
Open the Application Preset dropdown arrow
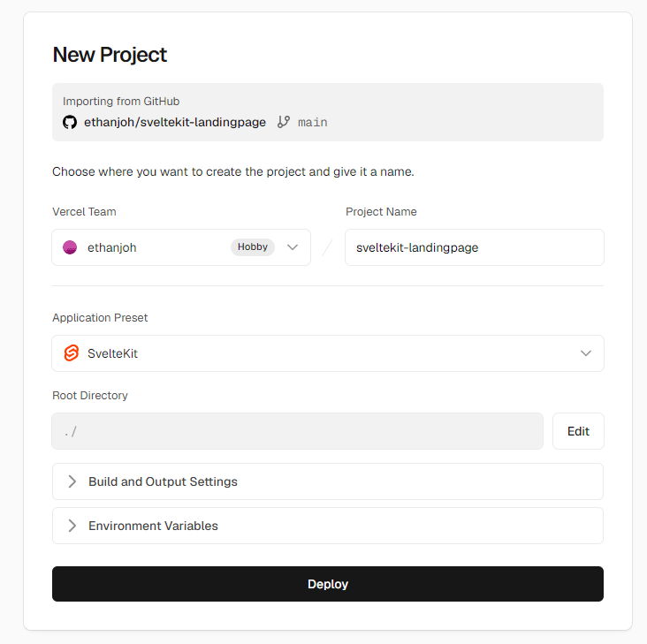[x=586, y=353]
